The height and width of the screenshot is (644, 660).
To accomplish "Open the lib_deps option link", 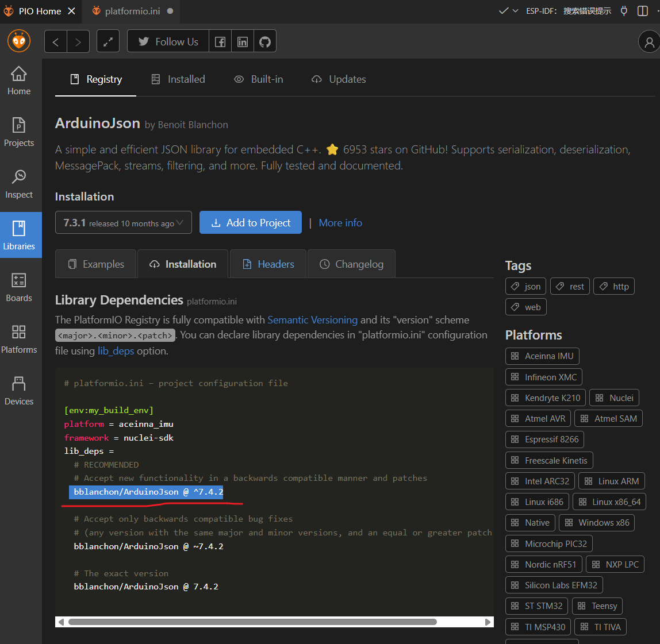I will coord(116,351).
